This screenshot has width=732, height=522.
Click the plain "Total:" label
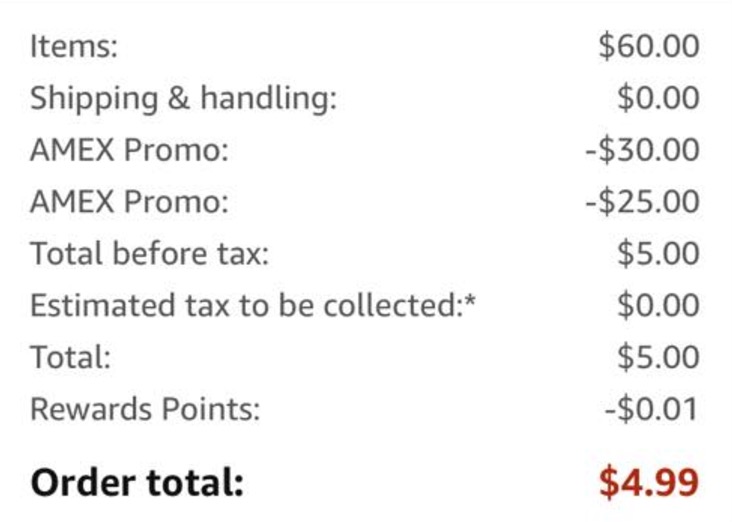pos(70,358)
